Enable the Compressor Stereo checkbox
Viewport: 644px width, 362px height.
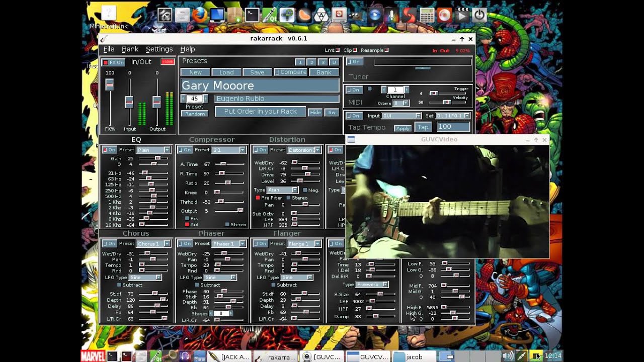tap(227, 225)
